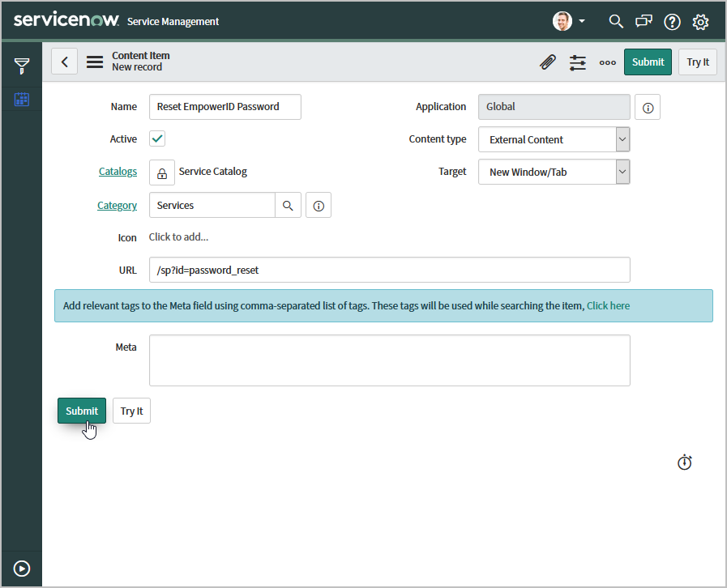Click the global search magnifier icon

tap(616, 21)
